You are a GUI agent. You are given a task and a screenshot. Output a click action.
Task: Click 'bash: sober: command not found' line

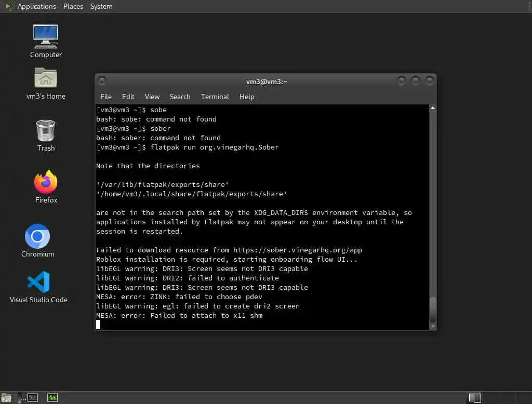click(158, 138)
